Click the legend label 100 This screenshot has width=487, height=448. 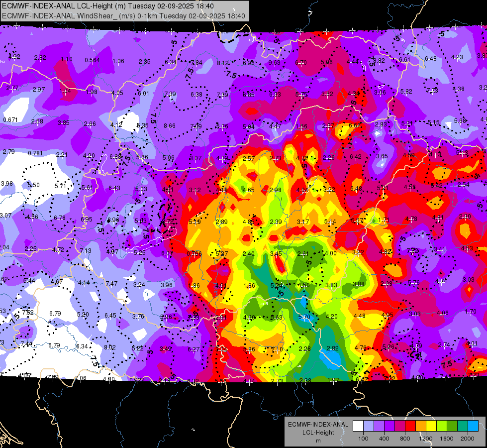(363, 439)
